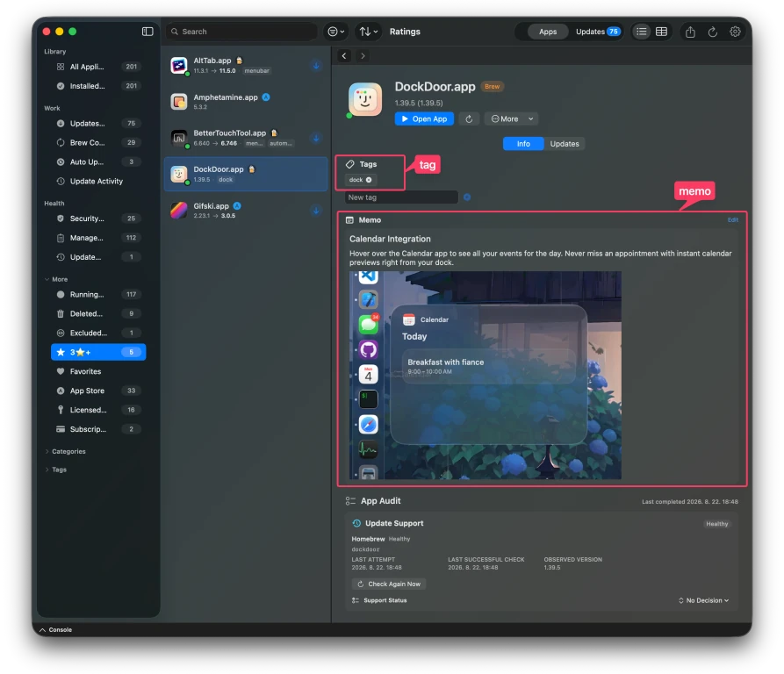
Task: Open the sort order dropdown
Action: (368, 32)
